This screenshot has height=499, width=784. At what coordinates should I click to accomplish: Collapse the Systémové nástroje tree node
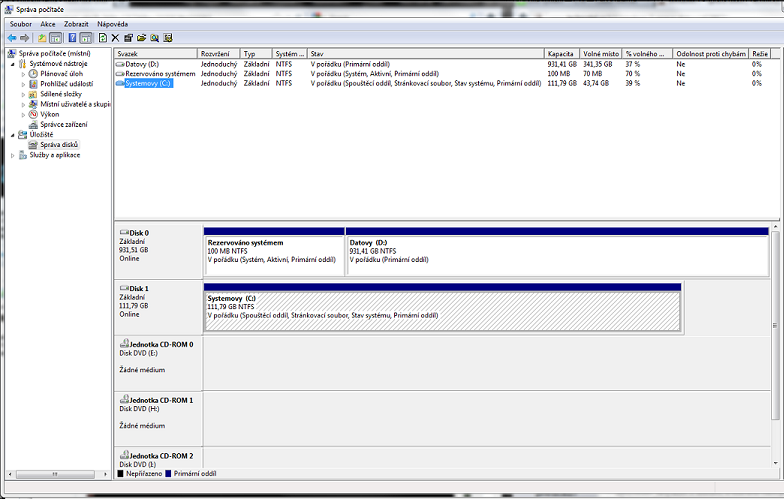click(x=13, y=63)
